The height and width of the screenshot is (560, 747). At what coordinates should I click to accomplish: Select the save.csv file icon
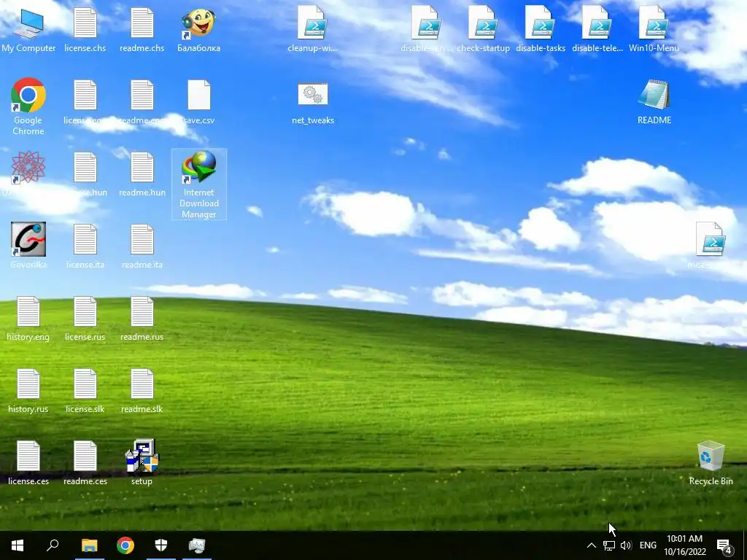click(x=198, y=102)
